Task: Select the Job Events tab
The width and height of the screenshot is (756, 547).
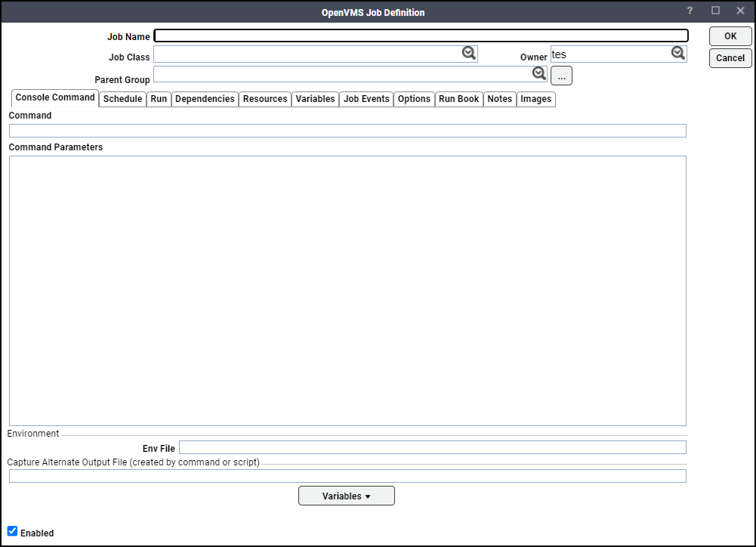Action: [x=366, y=99]
